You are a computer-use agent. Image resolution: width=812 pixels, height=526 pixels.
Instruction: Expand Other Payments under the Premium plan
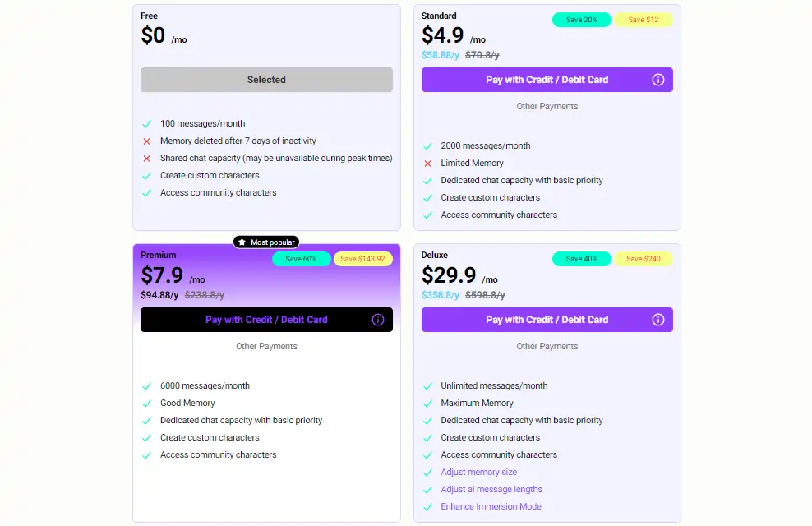(x=266, y=346)
